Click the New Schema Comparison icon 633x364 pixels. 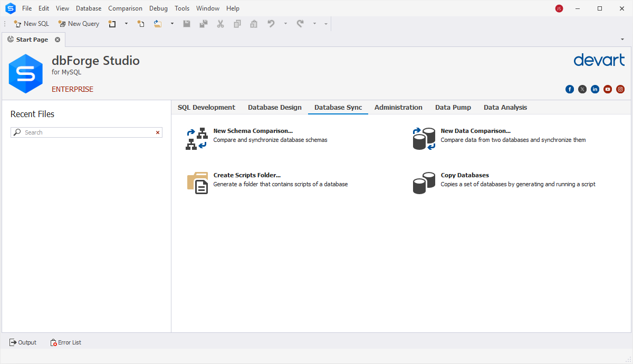pos(197,139)
